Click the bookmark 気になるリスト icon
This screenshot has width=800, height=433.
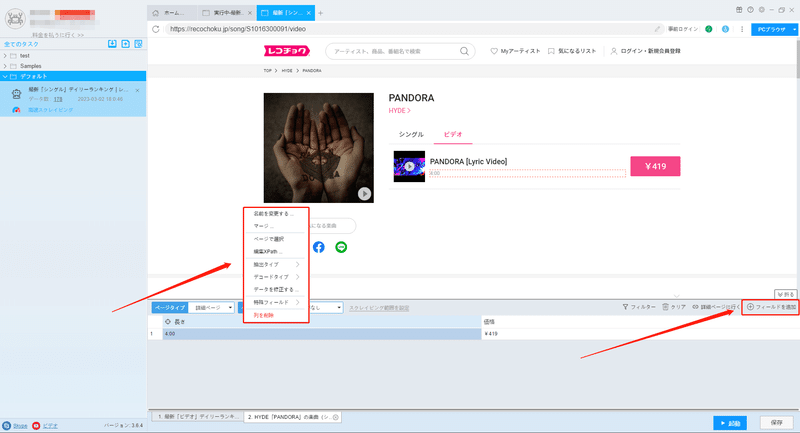tap(551, 51)
